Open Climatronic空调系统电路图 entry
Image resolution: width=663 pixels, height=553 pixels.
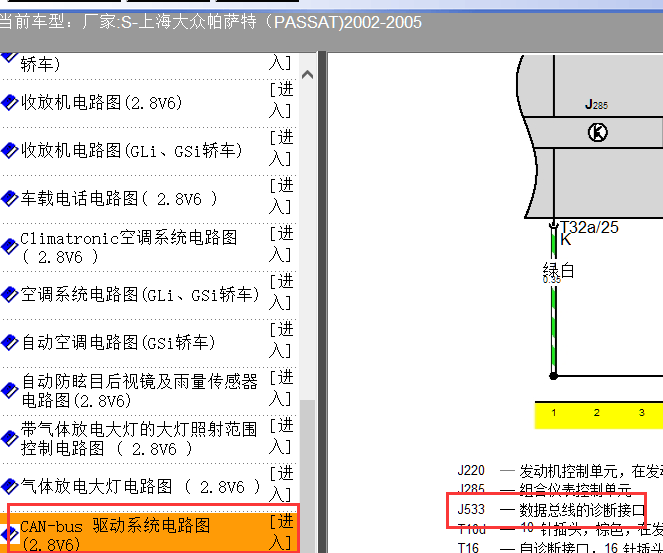pos(129,247)
